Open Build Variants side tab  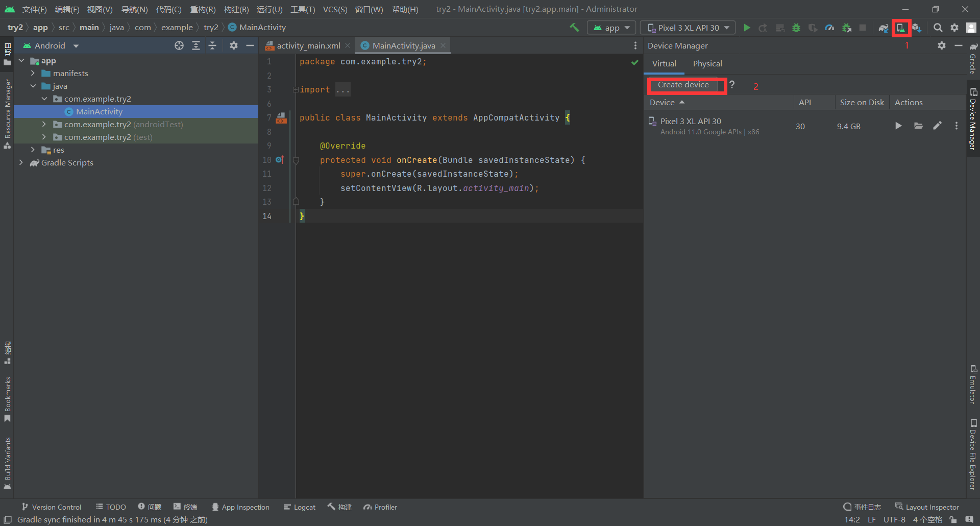[7, 463]
